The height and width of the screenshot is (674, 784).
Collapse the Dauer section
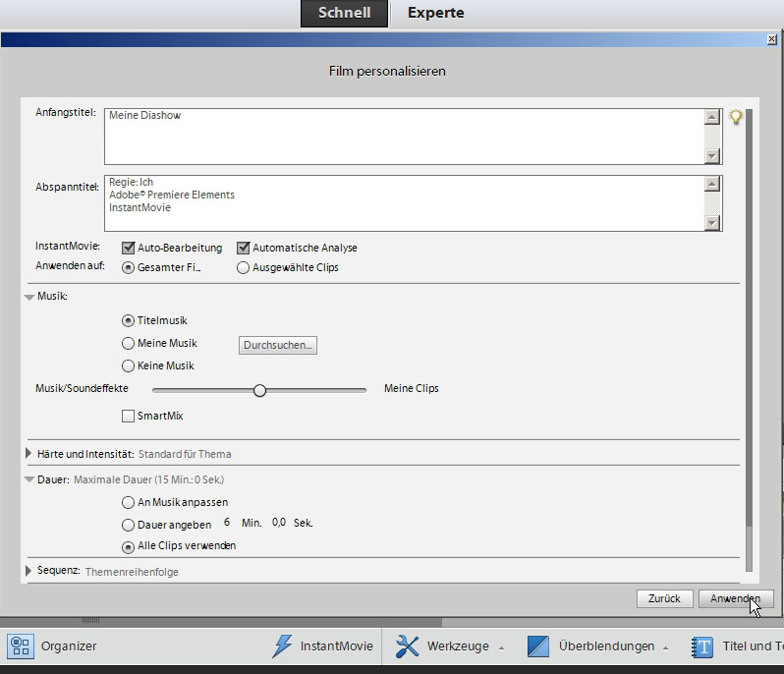point(29,479)
